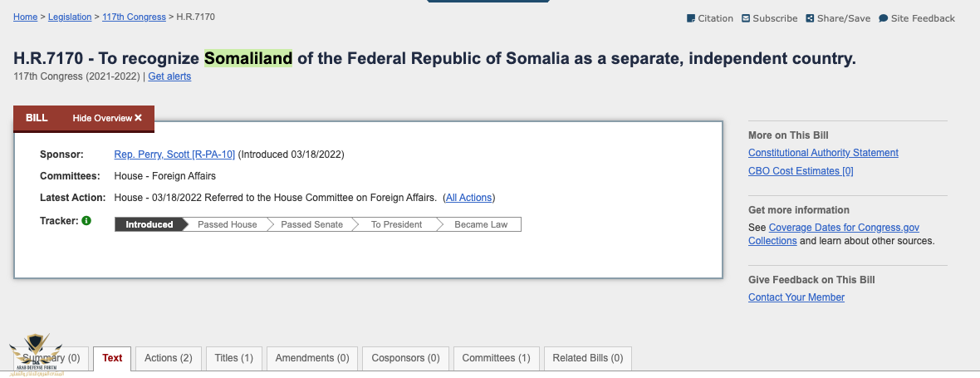Click the Site Feedback speech bubble icon
Viewport: 980px width, 378px height.
[x=883, y=18]
